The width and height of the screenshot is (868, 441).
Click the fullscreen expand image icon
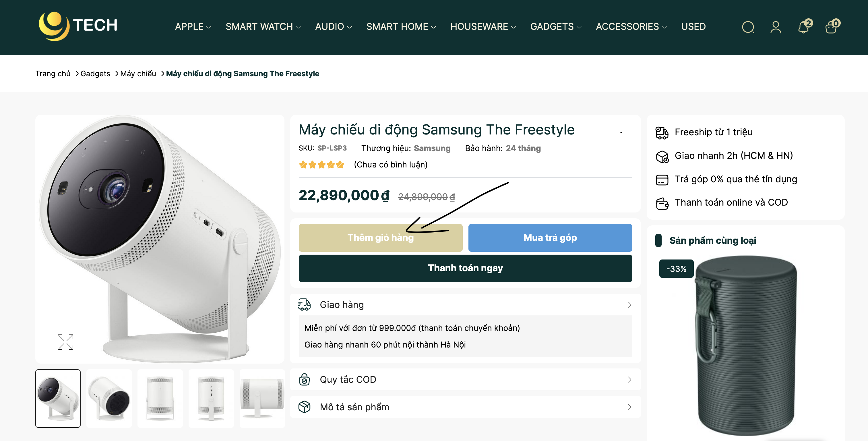point(65,342)
